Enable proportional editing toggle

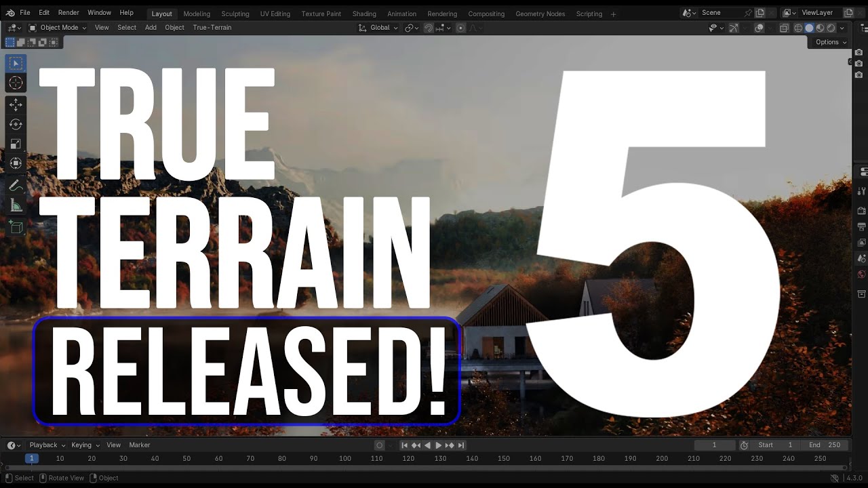(460, 28)
